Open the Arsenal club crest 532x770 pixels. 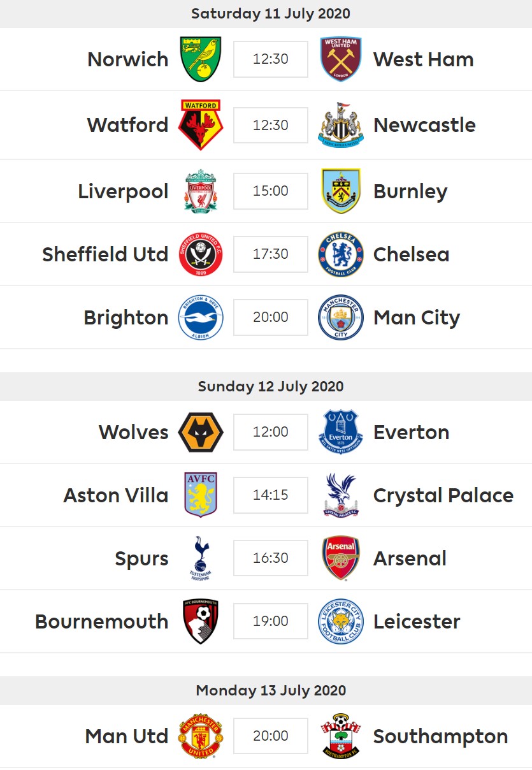[341, 558]
